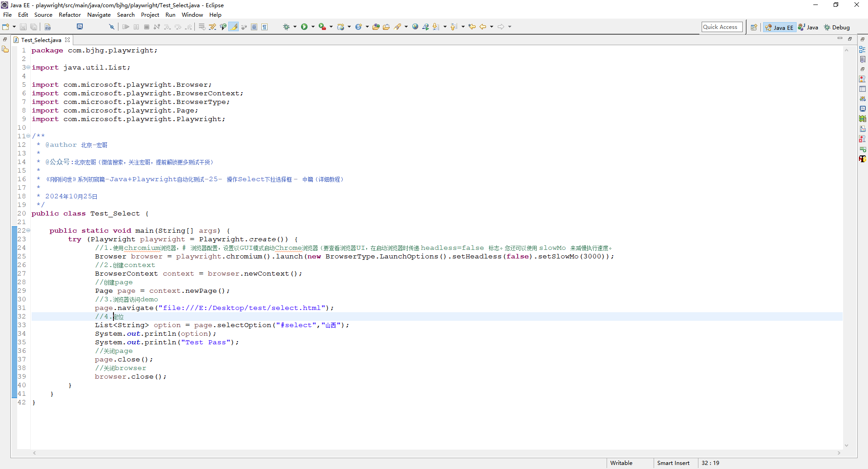
Task: Click Back navigation arrow in toolbar
Action: click(483, 27)
